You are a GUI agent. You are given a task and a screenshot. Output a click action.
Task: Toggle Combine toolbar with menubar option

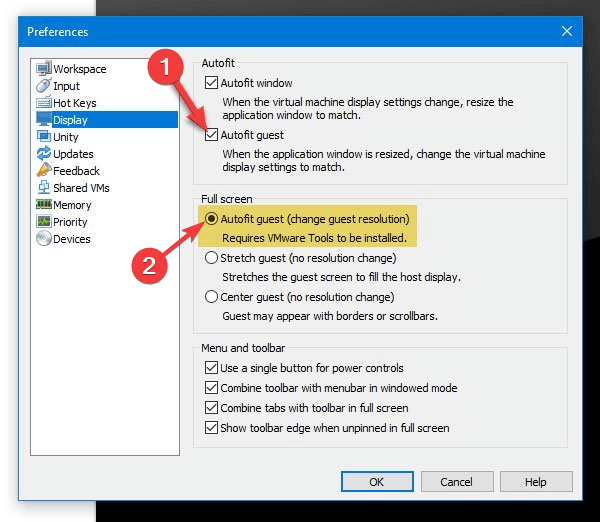coord(211,388)
